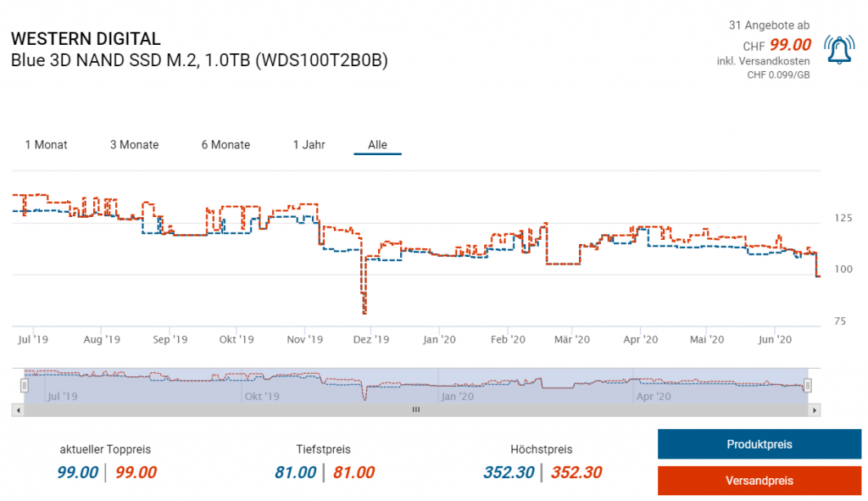Screen dimensions: 868x501
Task: Click the Jan '20 axis label on main chart
Action: pyautogui.click(x=439, y=339)
